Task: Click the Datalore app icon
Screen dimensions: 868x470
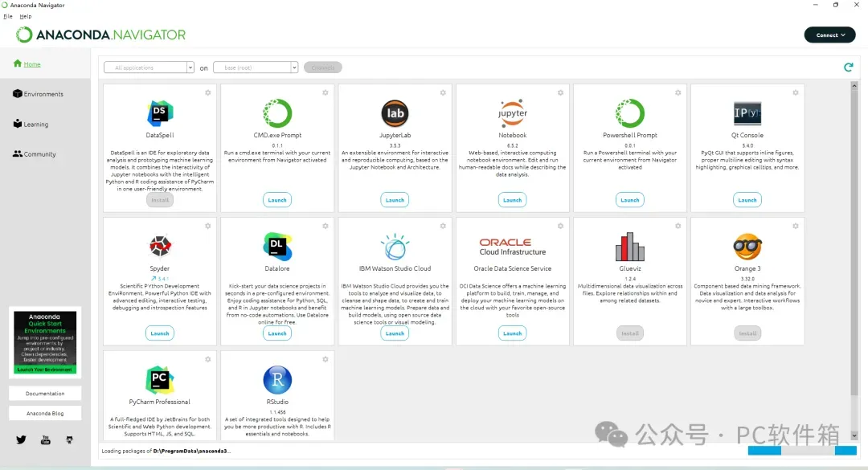Action: [277, 247]
